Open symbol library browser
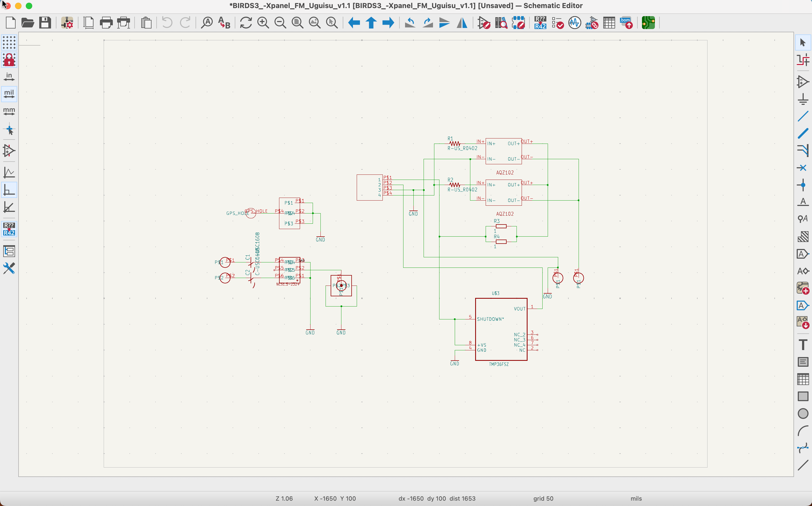 tap(501, 23)
